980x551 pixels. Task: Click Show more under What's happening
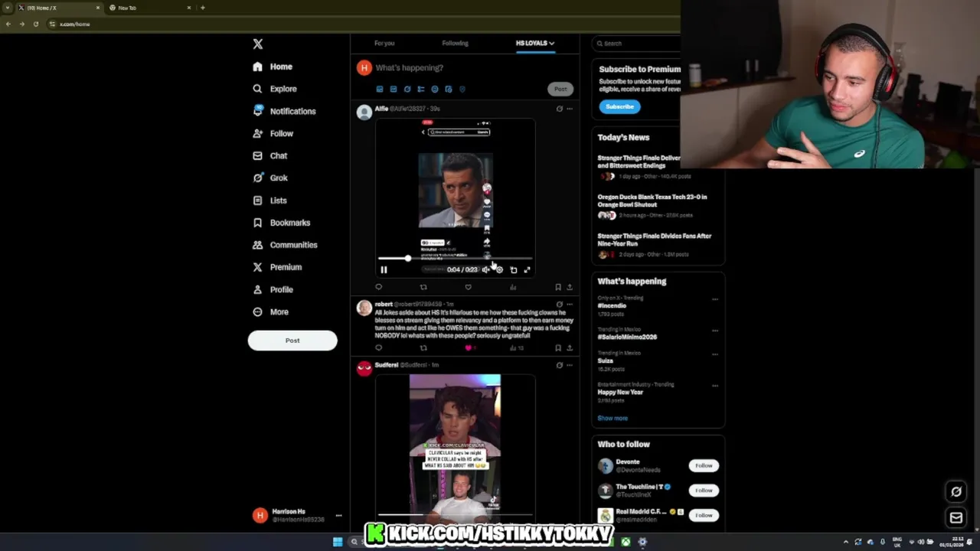click(612, 418)
